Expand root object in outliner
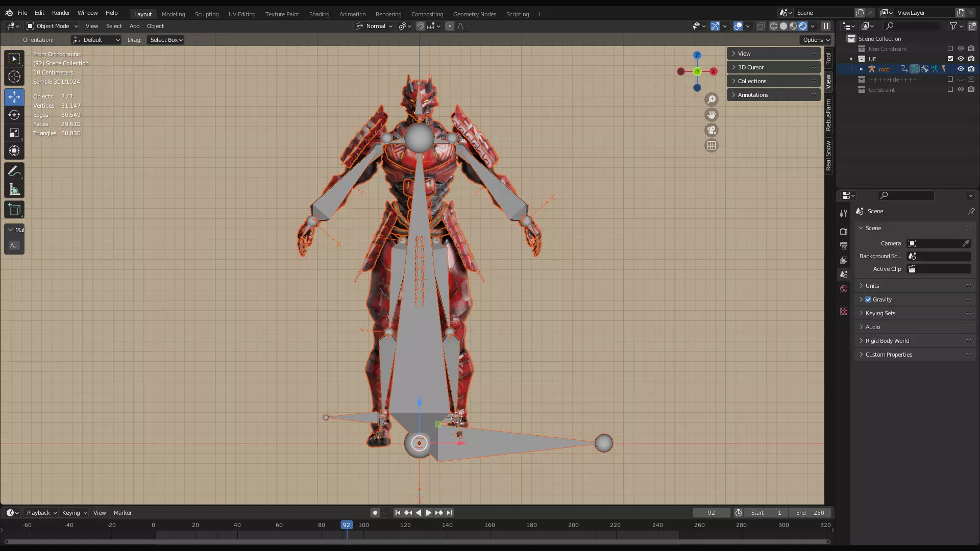The height and width of the screenshot is (551, 980). pyautogui.click(x=862, y=69)
